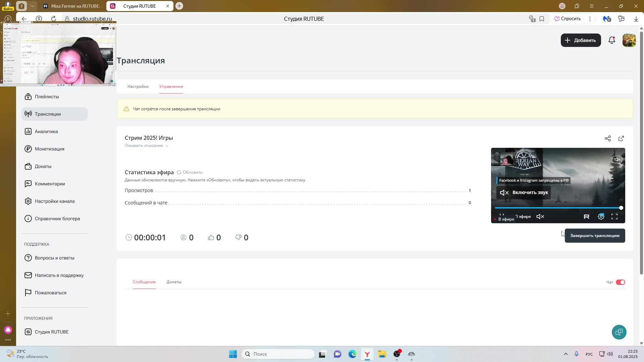Click the Завершить трансляцию button

click(594, 236)
